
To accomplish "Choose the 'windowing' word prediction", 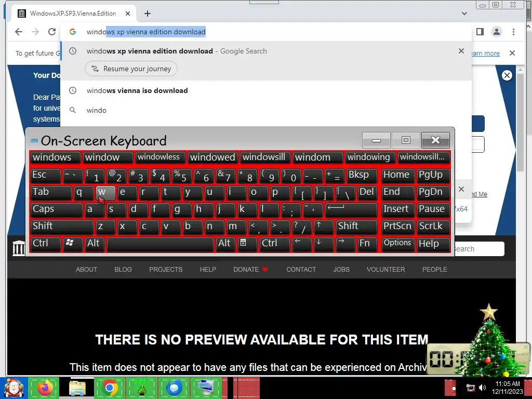I will coord(370,157).
